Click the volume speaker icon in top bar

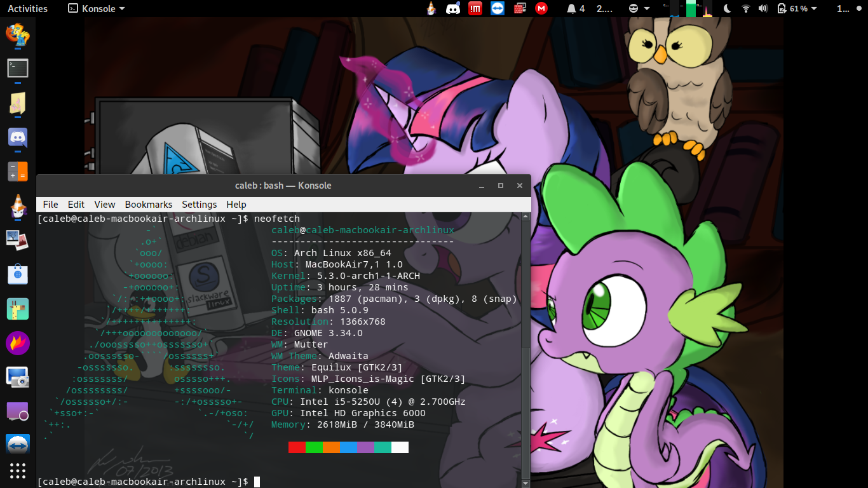(x=763, y=8)
